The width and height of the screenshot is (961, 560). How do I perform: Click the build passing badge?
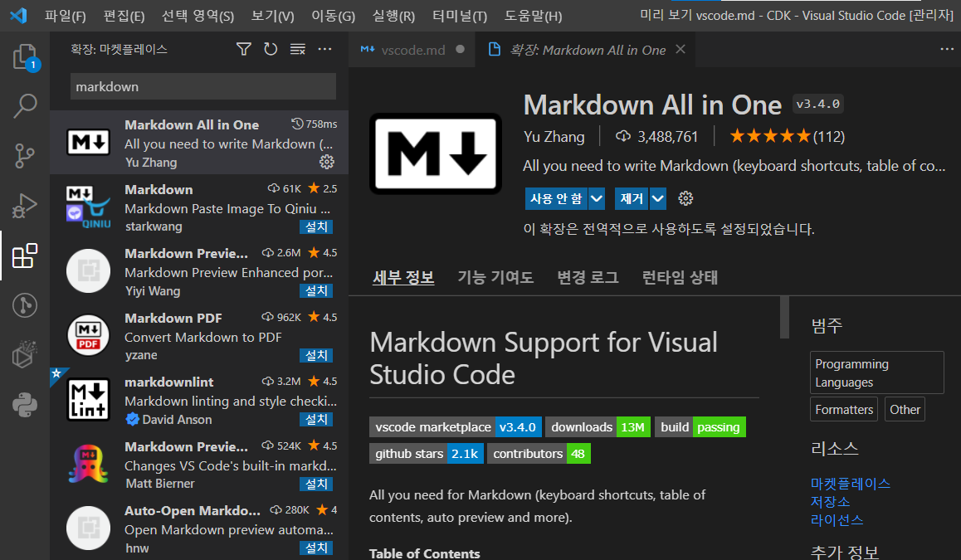(x=700, y=427)
